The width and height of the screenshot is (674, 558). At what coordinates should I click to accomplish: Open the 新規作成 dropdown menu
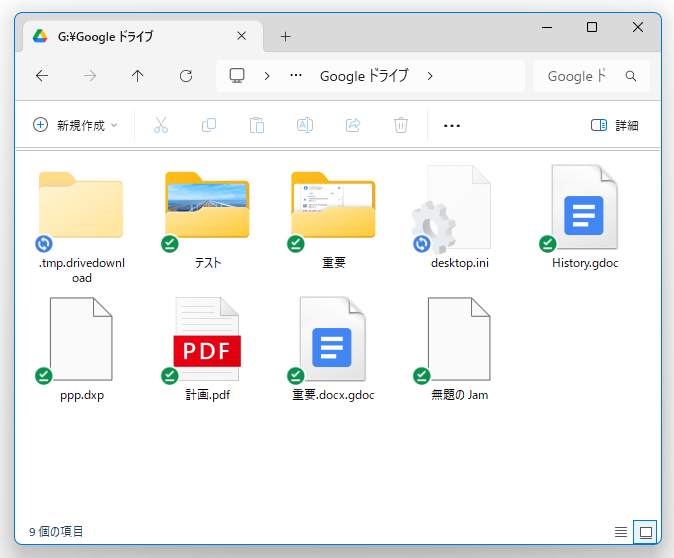pos(76,125)
